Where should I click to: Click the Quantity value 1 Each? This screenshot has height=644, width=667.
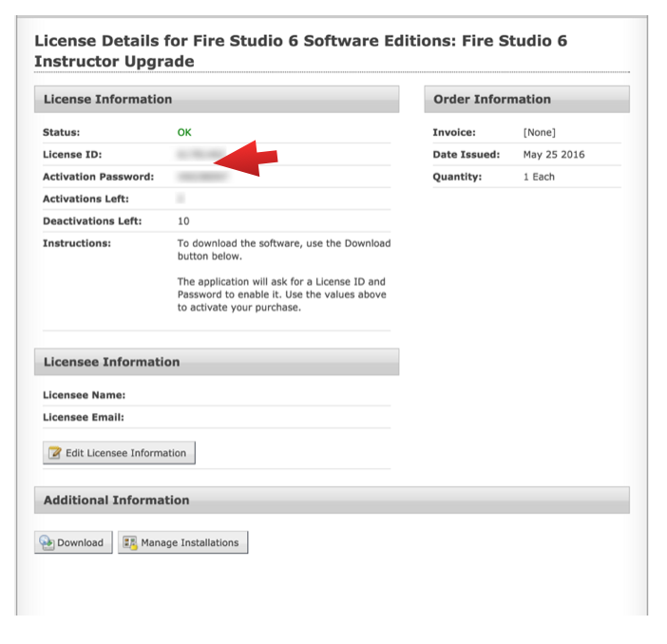[x=538, y=177]
